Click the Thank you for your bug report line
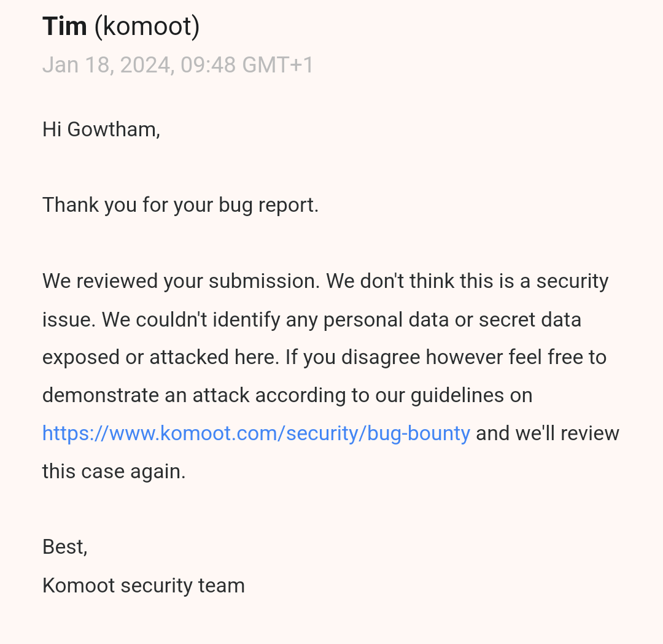This screenshot has height=644, width=663. click(x=180, y=206)
